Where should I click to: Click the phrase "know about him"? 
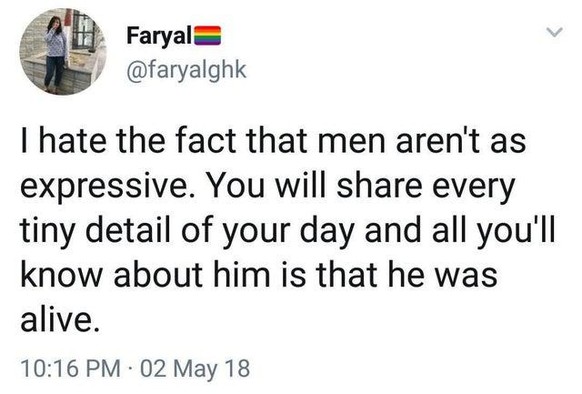click(x=146, y=275)
